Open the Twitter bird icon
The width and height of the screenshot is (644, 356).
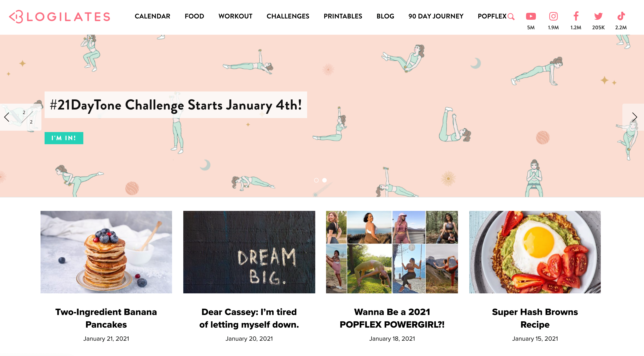pos(598,16)
